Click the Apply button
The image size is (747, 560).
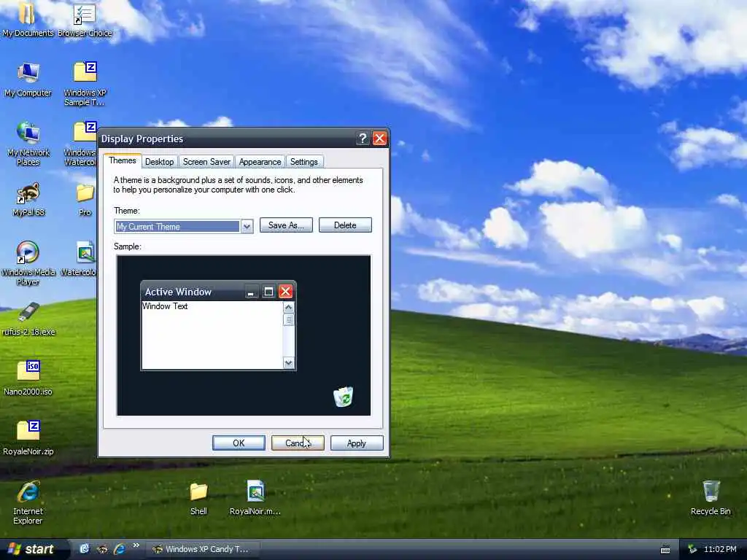[357, 443]
